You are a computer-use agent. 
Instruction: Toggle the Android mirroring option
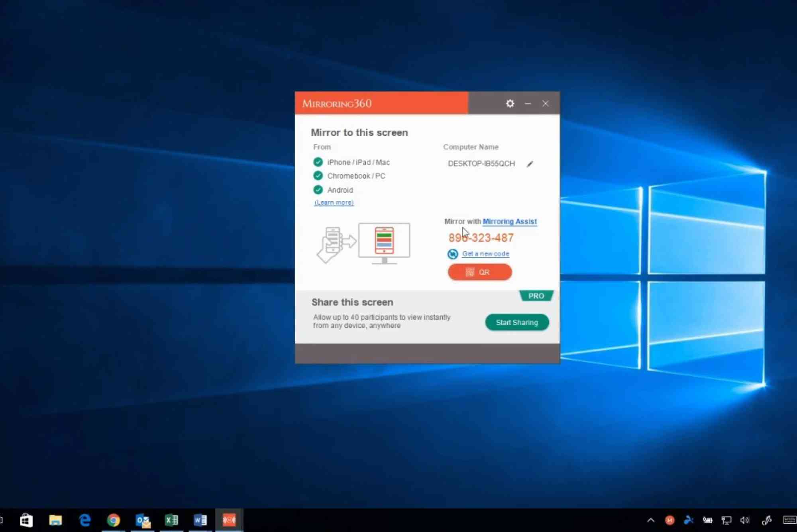tap(318, 190)
